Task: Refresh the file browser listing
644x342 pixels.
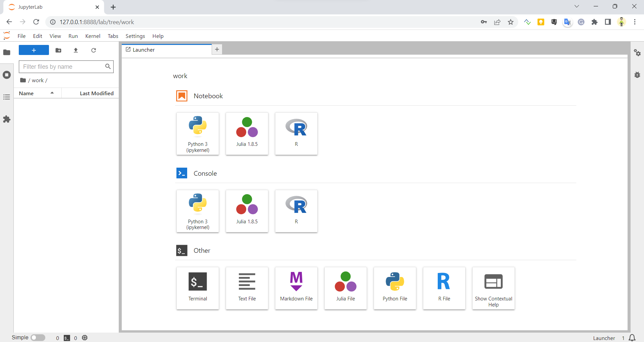Action: (x=94, y=50)
